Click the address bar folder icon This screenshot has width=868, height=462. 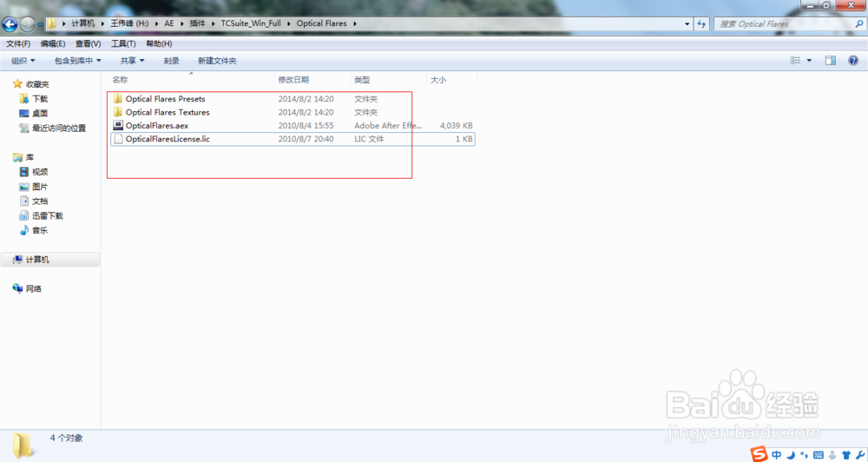pos(51,23)
